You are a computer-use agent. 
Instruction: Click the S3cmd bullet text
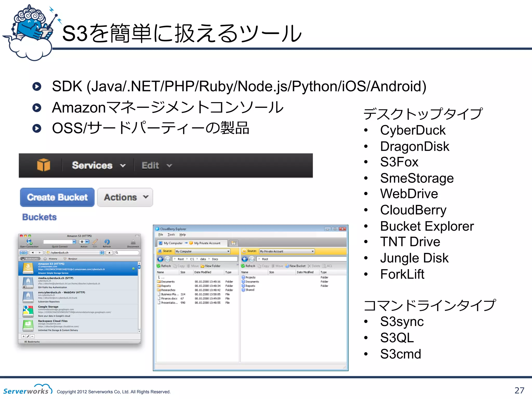pos(401,354)
